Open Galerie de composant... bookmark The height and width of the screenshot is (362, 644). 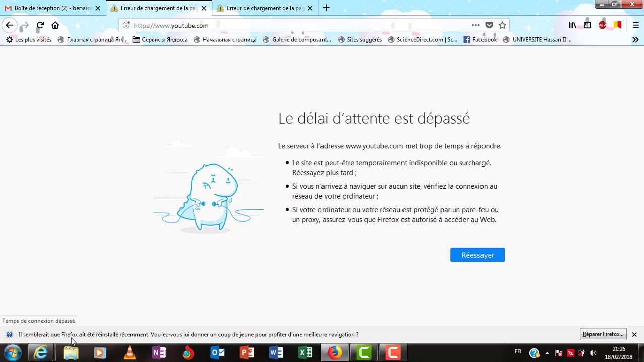(297, 39)
